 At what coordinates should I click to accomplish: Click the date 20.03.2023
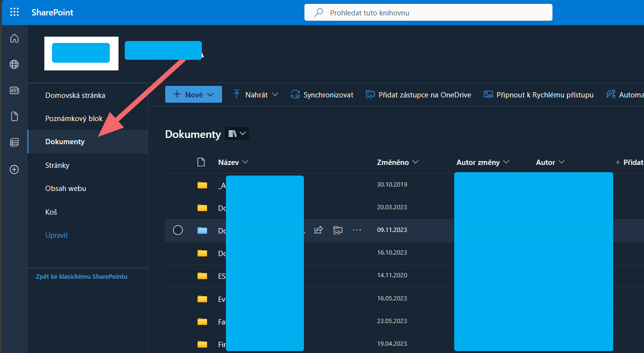(x=392, y=207)
